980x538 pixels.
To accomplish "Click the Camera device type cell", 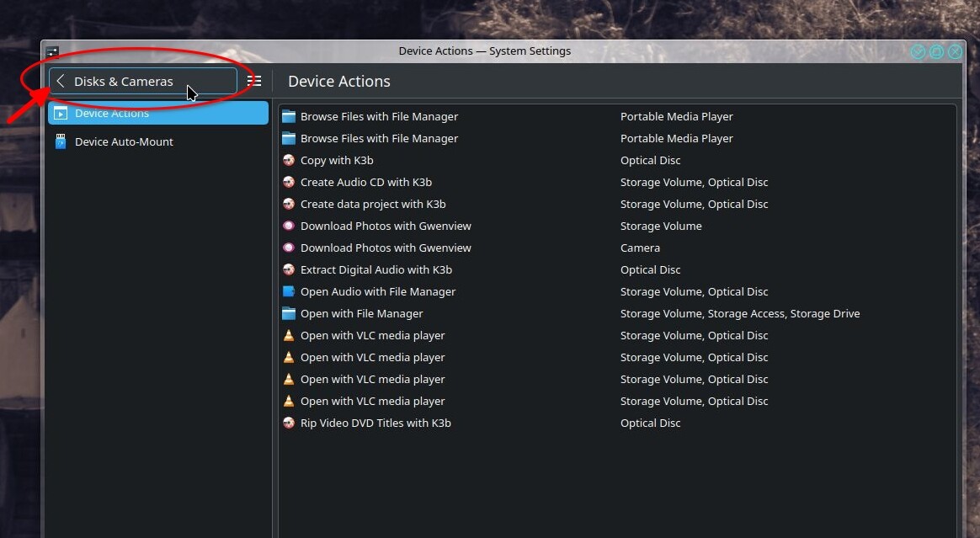I will pyautogui.click(x=640, y=248).
